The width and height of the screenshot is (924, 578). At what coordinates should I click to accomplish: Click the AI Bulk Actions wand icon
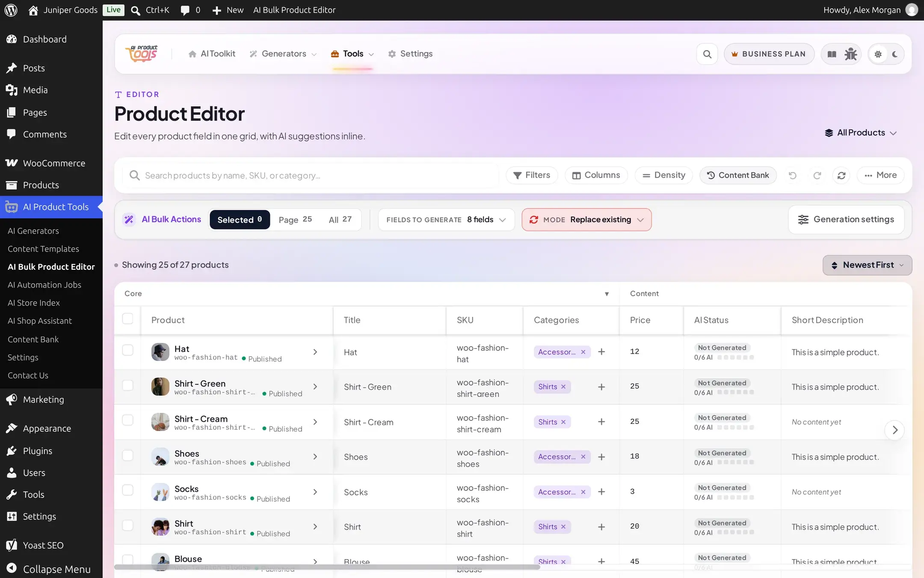[129, 220]
